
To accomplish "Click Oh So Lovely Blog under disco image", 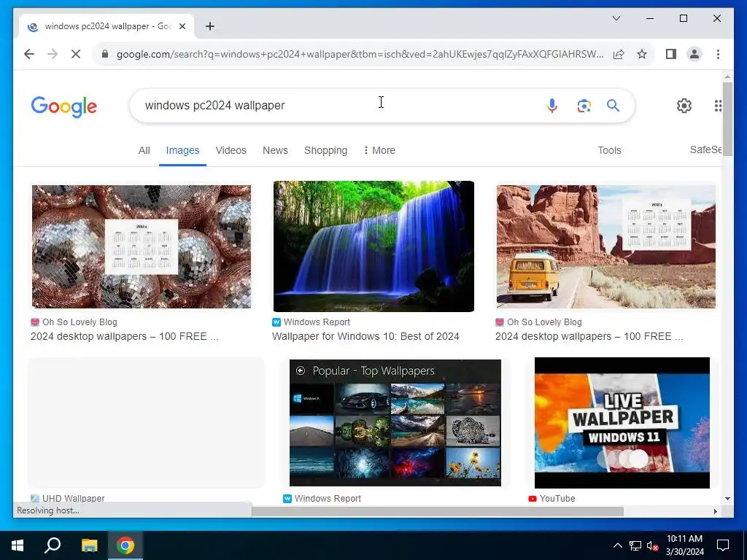I will pos(80,322).
